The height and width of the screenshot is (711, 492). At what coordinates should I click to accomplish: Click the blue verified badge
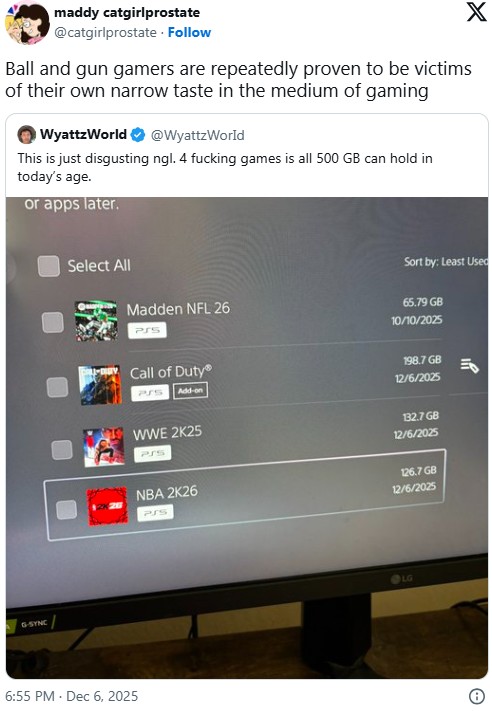click(138, 135)
